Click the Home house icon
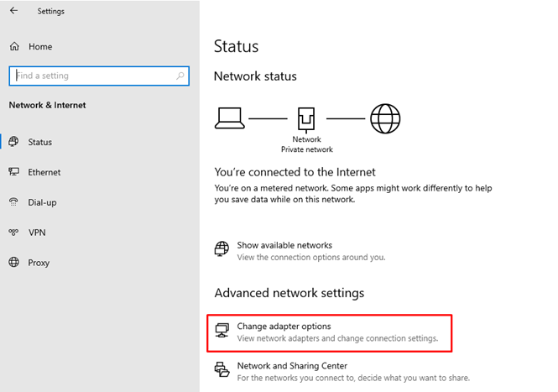This screenshot has width=558, height=392. [x=14, y=46]
